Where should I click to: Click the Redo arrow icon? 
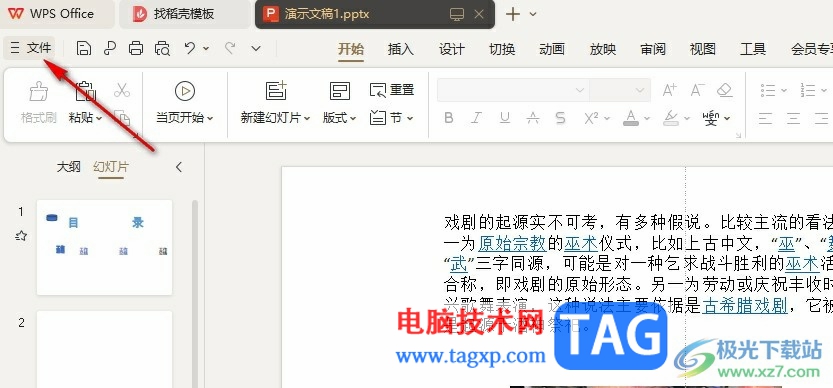[230, 48]
